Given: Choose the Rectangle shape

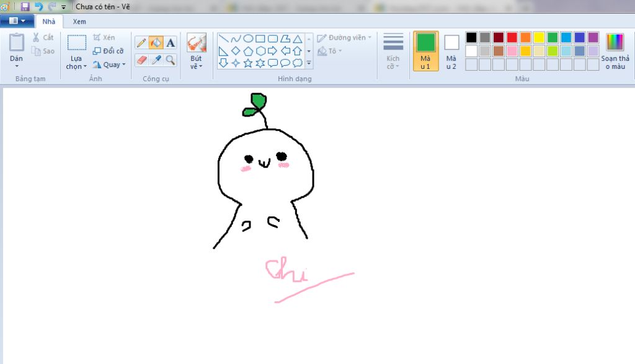Looking at the screenshot, I should point(260,39).
